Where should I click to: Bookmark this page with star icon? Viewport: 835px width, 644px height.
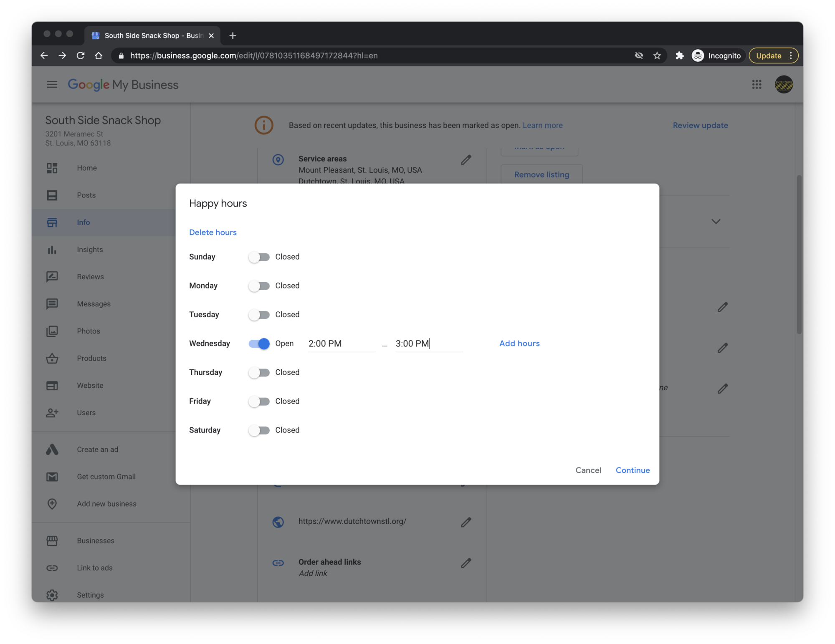pyautogui.click(x=657, y=56)
